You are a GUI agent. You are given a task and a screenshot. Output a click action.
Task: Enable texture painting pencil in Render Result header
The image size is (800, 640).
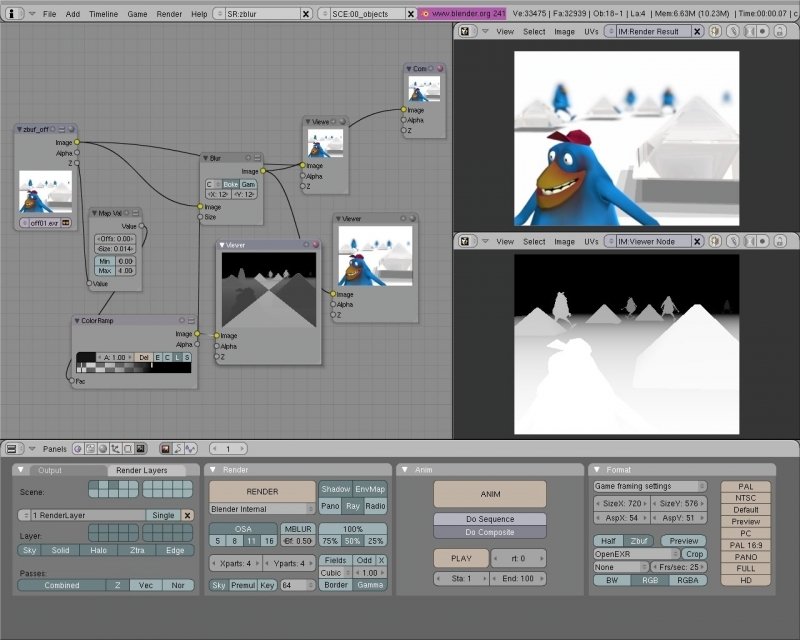click(733, 32)
